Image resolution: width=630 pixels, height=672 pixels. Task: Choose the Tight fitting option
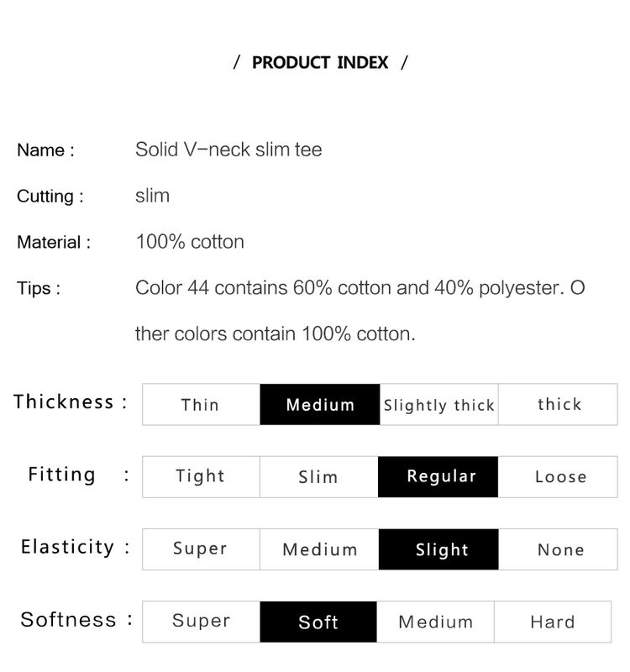tap(201, 476)
